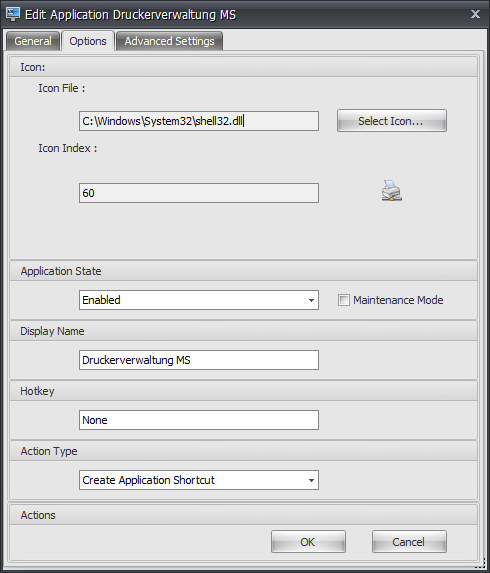Viewport: 490px width, 573px height.
Task: Close the Edit Application dialog
Action: tap(475, 14)
